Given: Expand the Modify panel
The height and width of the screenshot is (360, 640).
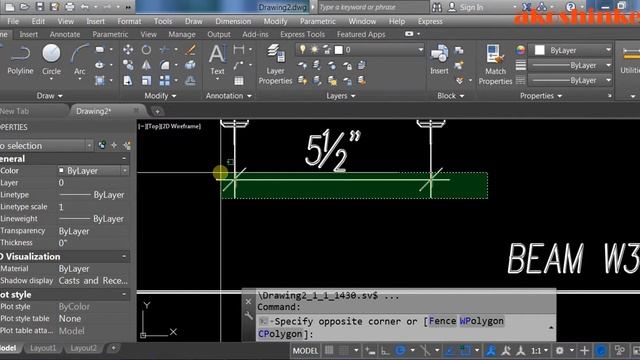Looking at the screenshot, I should 160,96.
